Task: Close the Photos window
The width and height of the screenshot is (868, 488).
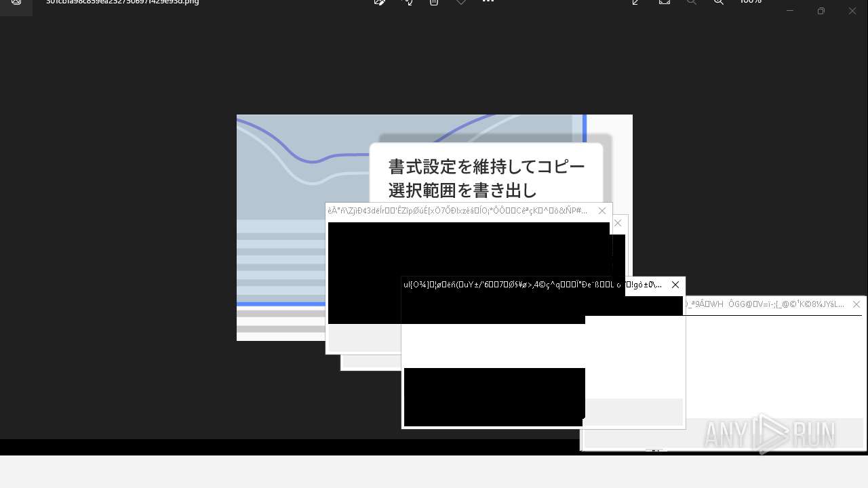Action: click(852, 10)
